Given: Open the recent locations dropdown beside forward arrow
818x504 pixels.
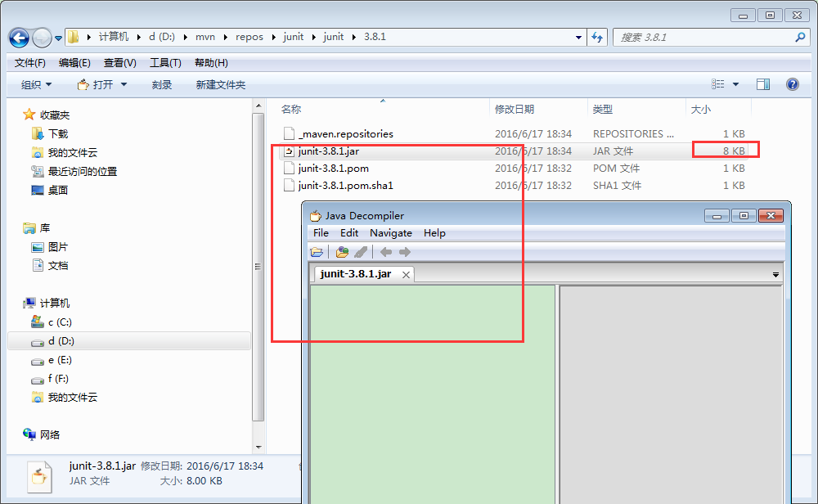Looking at the screenshot, I should pos(58,38).
